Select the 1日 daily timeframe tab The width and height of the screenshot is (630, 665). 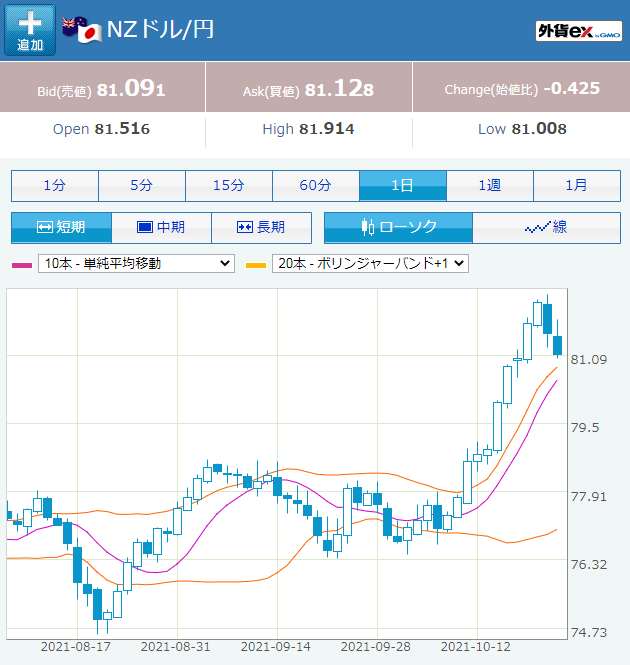403,186
